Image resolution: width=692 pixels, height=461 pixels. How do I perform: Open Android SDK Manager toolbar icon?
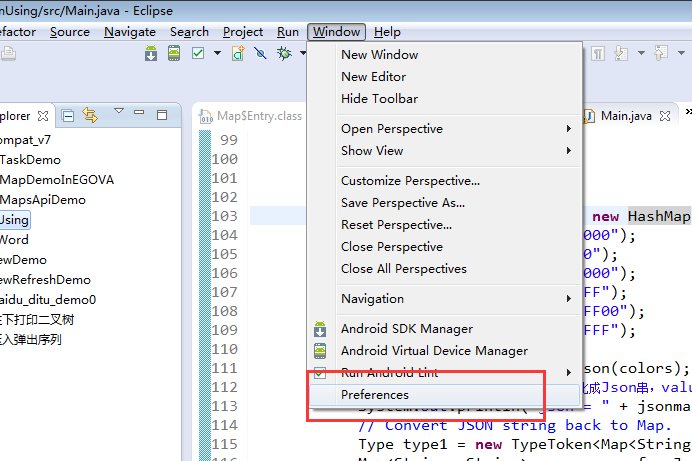coord(151,53)
